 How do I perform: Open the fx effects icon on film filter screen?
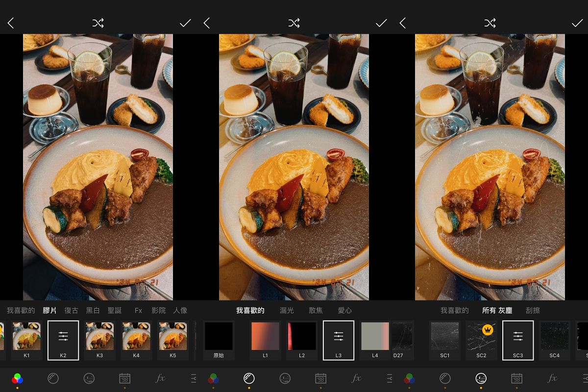(160, 378)
